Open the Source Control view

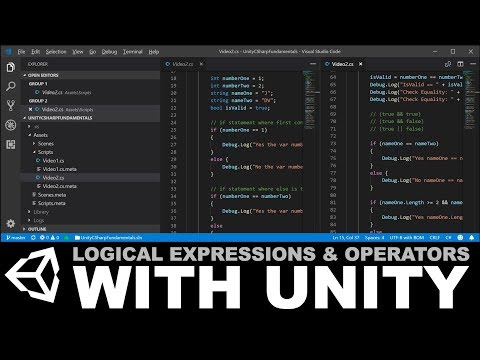coord(11,106)
